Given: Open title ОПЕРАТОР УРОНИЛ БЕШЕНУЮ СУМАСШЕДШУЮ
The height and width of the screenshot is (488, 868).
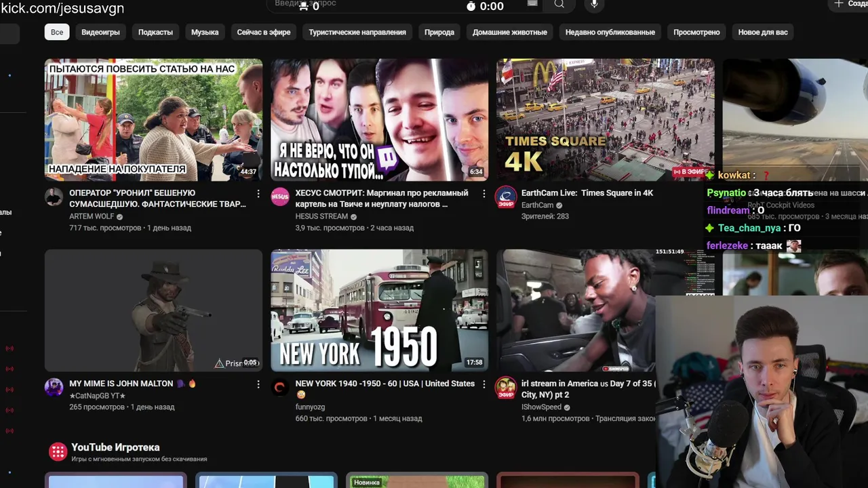Looking at the screenshot, I should pyautogui.click(x=157, y=199).
